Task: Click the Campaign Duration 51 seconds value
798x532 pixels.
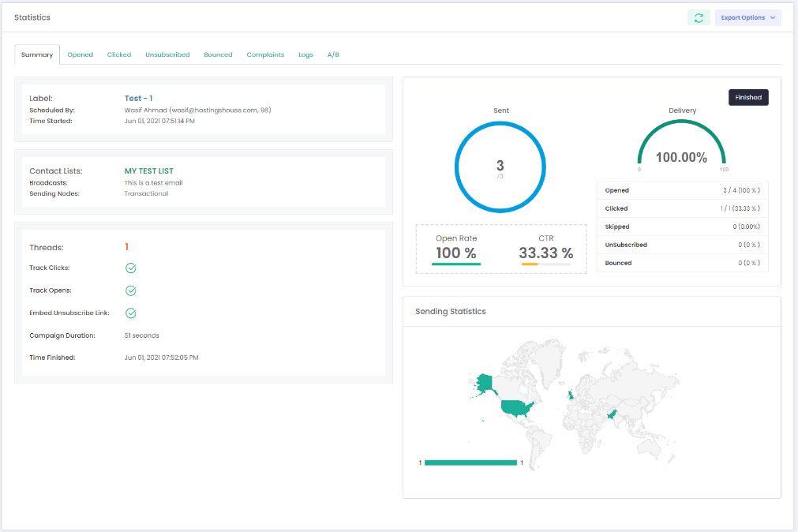Action: (x=141, y=335)
